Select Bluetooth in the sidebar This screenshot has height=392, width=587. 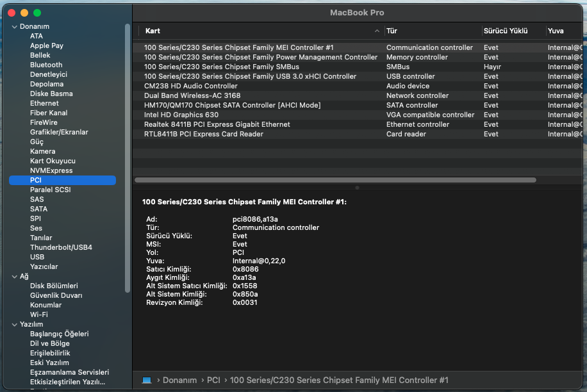tap(46, 65)
